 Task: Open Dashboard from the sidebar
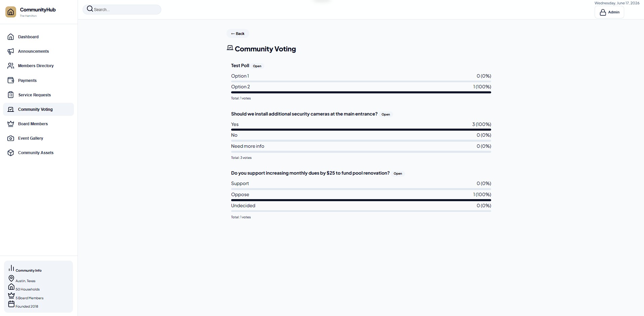click(38, 37)
